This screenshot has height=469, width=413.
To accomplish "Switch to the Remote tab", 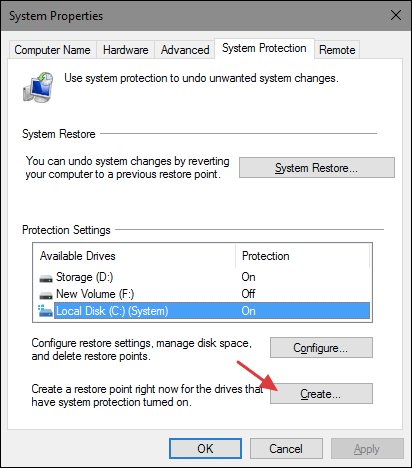I will [337, 50].
